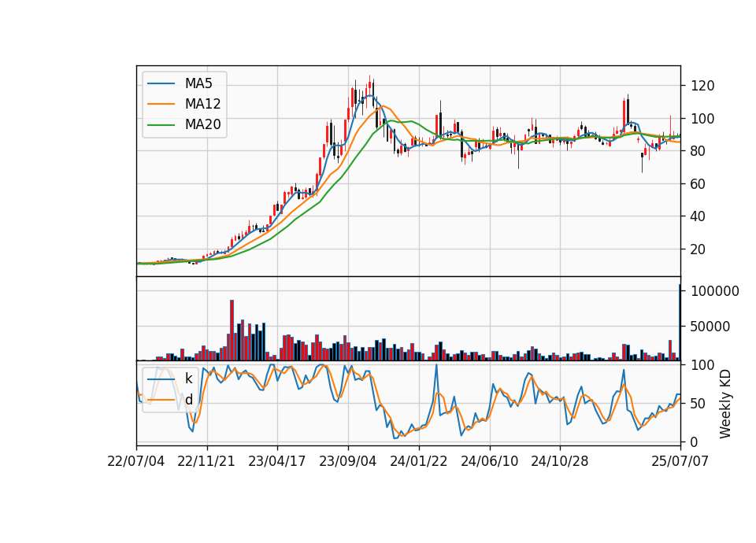The width and height of the screenshot is (756, 543).
Task: Click the 50 value on KD axis
Action: point(699,403)
